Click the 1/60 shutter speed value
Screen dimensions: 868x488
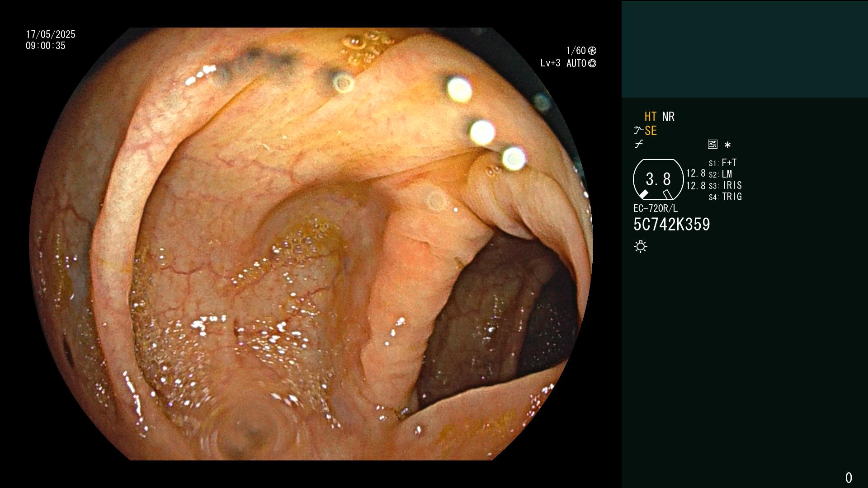coord(576,51)
